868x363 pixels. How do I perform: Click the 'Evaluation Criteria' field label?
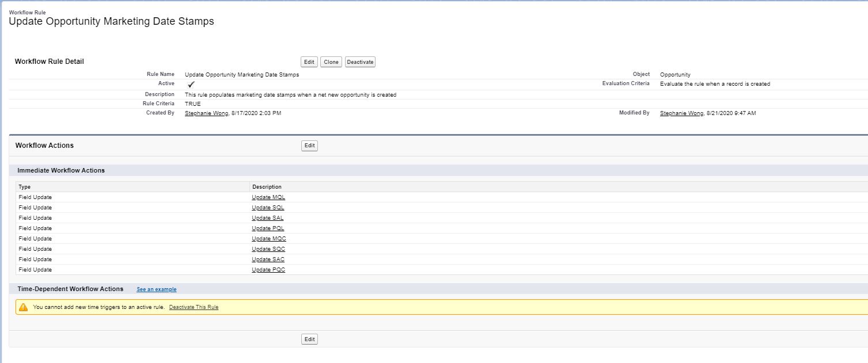(x=626, y=83)
